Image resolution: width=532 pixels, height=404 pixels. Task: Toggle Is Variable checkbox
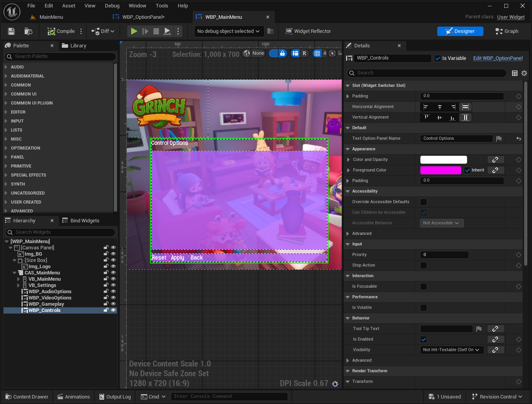(x=438, y=58)
